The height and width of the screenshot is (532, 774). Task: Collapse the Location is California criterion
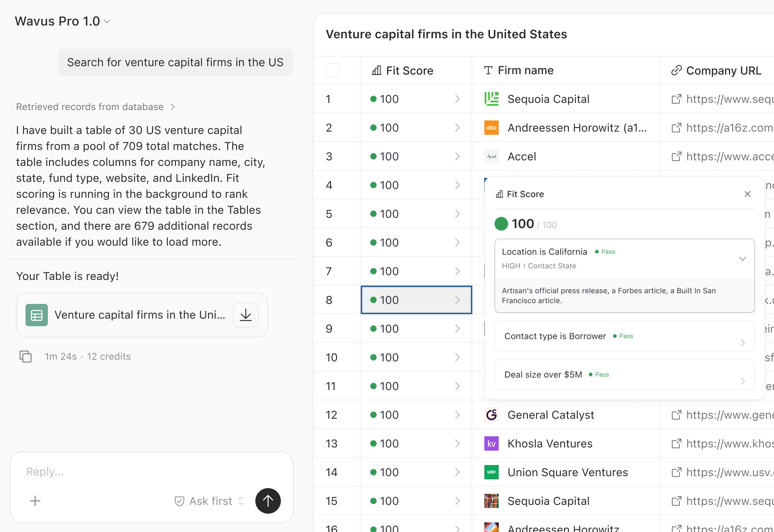pos(742,259)
